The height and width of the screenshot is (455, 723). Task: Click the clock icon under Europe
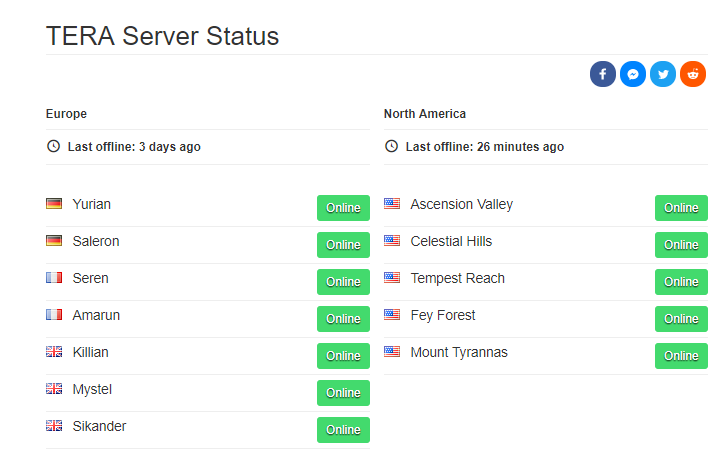pos(53,146)
